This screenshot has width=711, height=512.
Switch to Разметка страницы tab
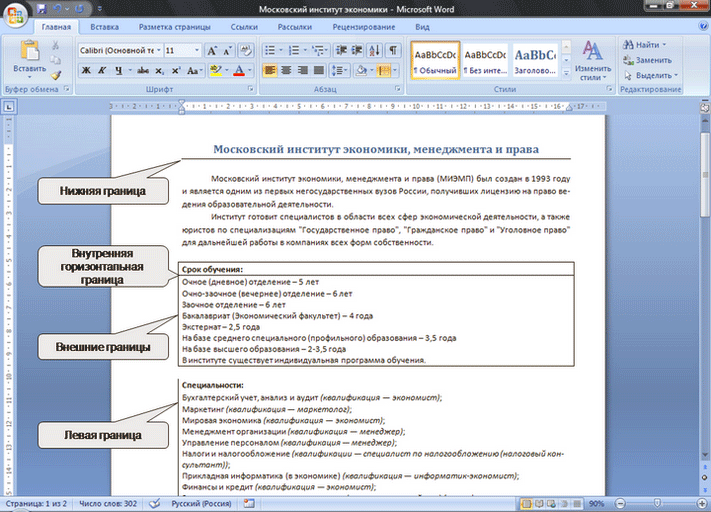pos(175,27)
